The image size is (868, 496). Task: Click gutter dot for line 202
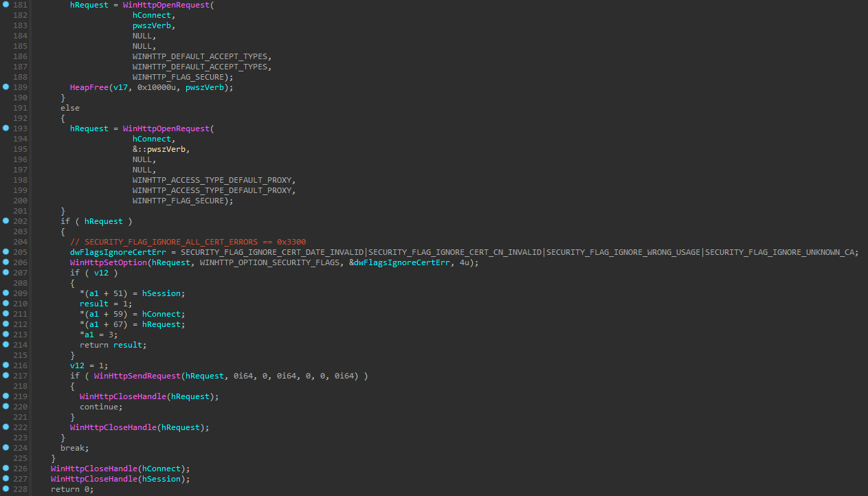[x=6, y=221]
